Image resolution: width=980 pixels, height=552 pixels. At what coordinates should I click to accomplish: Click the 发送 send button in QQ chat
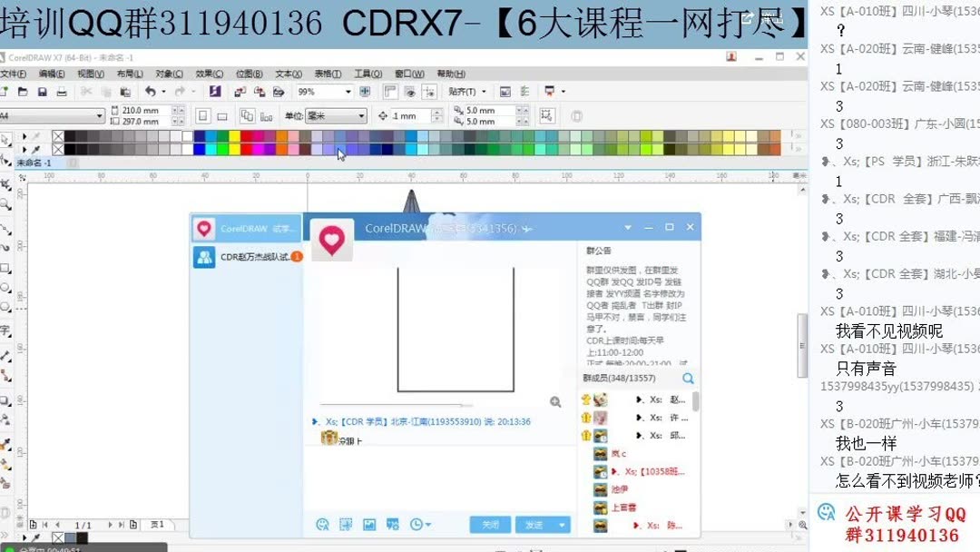point(535,525)
